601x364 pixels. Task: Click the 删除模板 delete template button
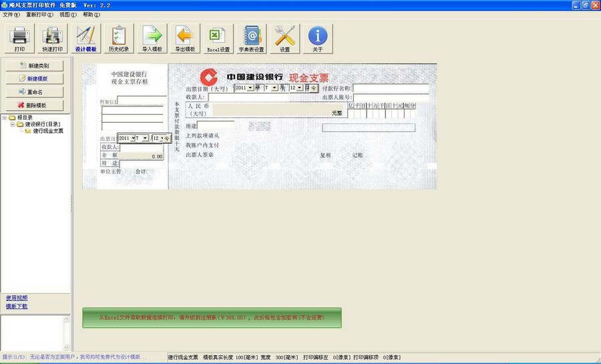[x=35, y=105]
